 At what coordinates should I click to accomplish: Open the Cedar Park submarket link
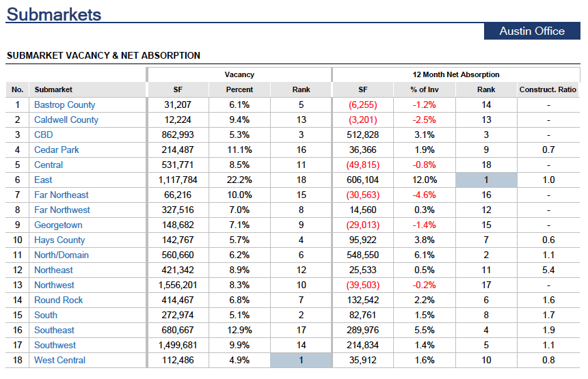(x=56, y=150)
